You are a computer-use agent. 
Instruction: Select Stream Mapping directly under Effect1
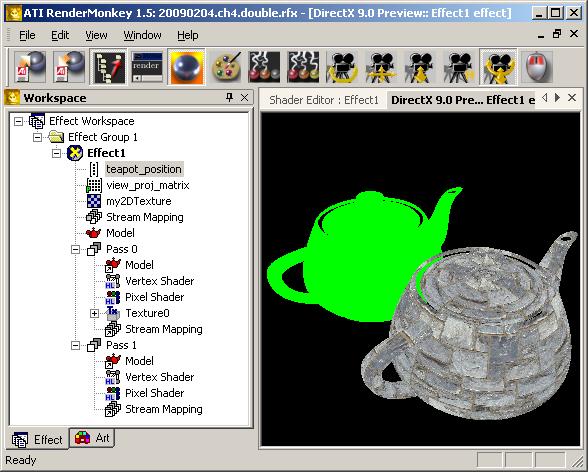145,217
